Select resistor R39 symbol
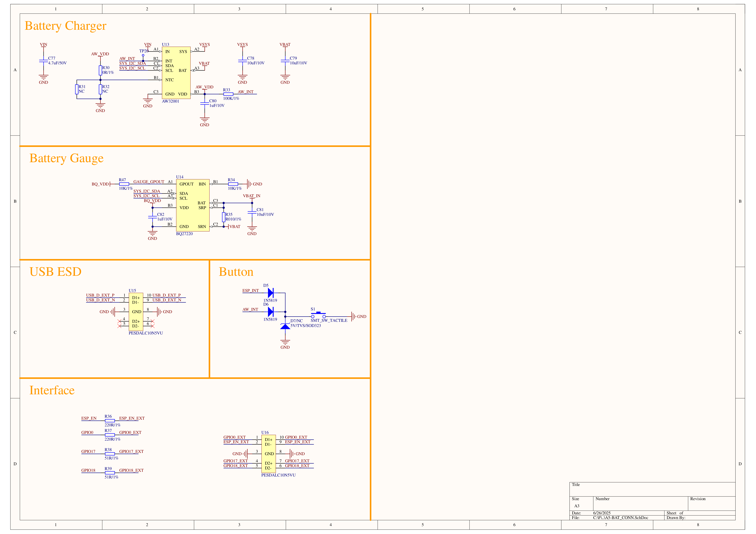756x534 pixels. 110,473
